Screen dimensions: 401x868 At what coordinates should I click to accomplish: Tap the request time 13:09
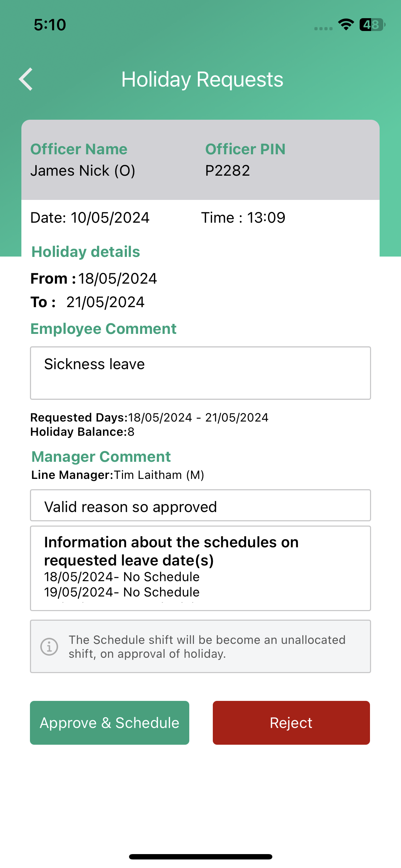tap(266, 218)
